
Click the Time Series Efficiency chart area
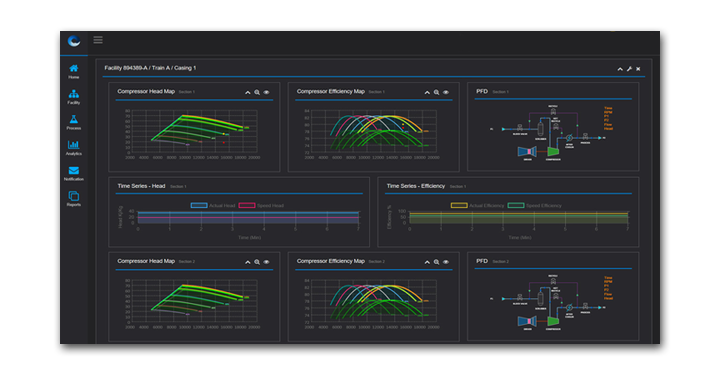[518, 218]
